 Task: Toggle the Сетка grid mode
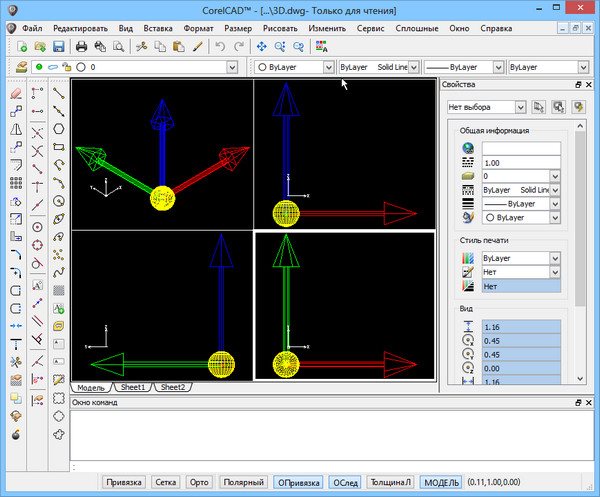tap(166, 482)
